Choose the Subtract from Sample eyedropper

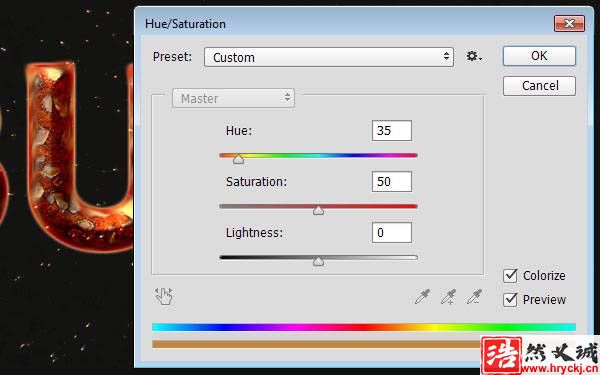point(474,297)
